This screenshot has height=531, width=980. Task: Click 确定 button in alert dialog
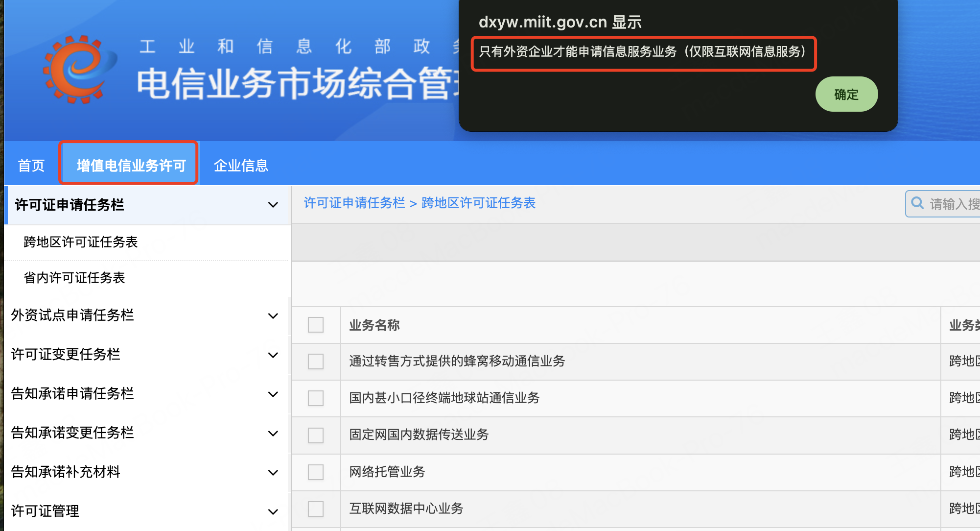pyautogui.click(x=846, y=94)
